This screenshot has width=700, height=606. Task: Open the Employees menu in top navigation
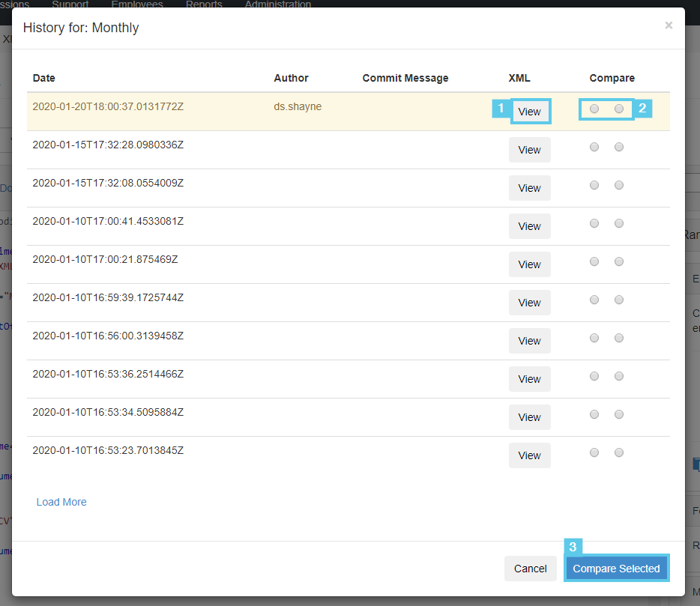[x=136, y=4]
